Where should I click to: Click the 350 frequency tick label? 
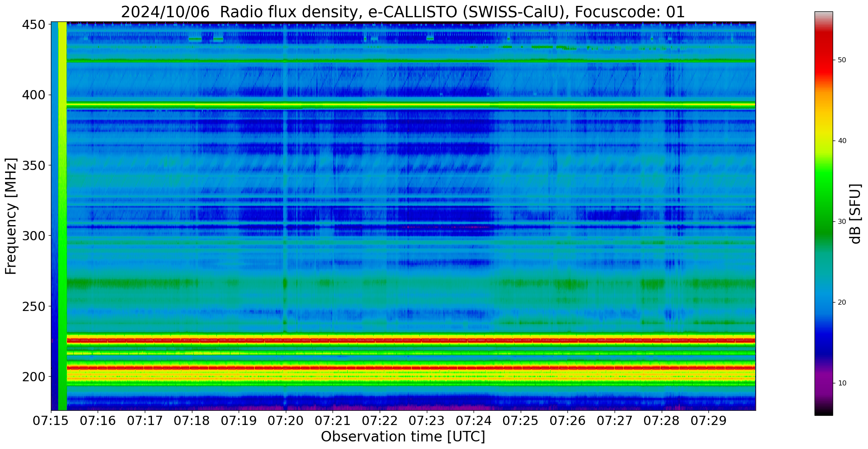[x=33, y=165]
